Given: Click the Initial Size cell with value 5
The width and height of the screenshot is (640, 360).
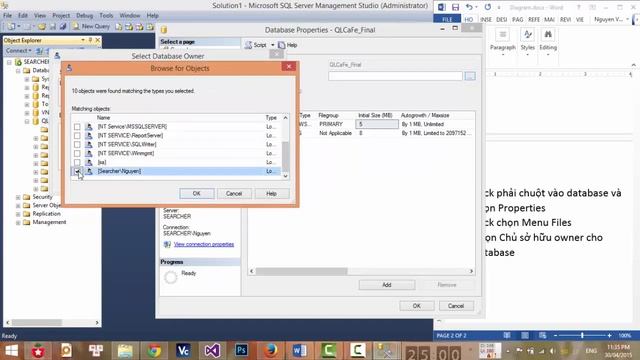Looking at the screenshot, I should pos(377,124).
